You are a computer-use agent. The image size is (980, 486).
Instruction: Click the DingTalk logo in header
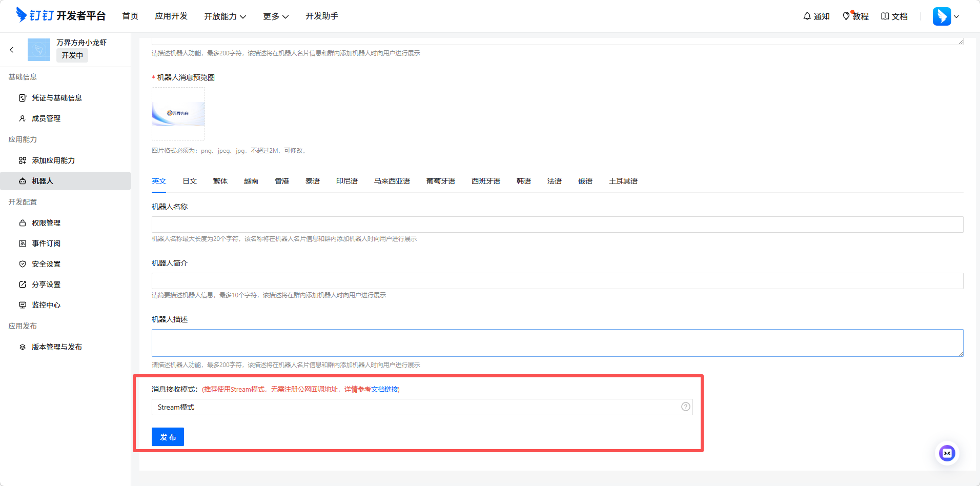tap(22, 15)
